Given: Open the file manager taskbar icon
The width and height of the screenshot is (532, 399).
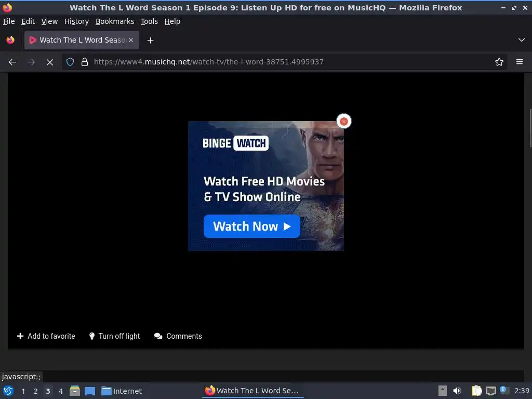Looking at the screenshot, I should point(75,391).
